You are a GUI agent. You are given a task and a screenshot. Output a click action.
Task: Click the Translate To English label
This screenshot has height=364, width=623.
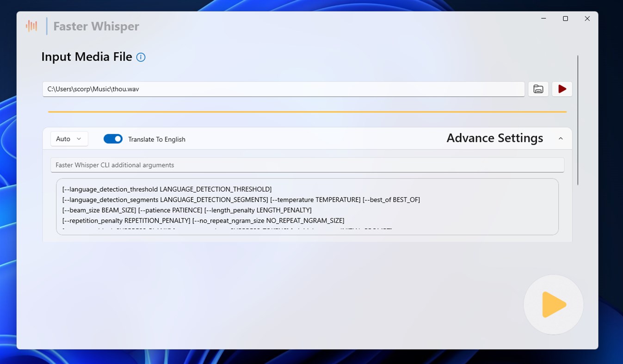pyautogui.click(x=157, y=139)
